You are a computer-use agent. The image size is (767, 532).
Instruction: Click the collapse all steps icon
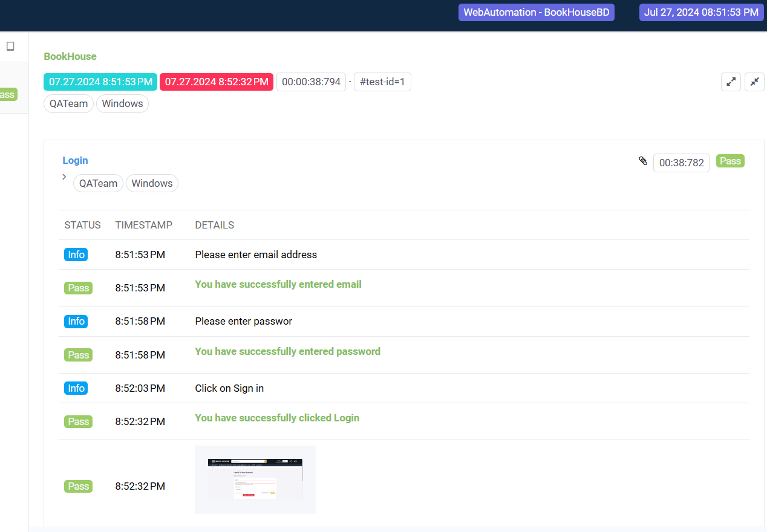754,82
